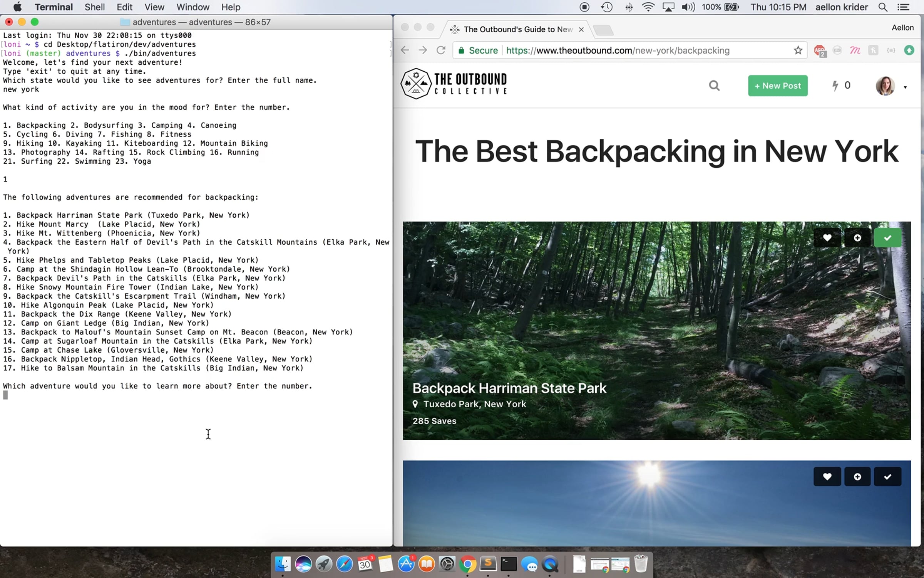924x578 pixels.
Task: Click the plus icon on the sunny sky card
Action: click(857, 477)
